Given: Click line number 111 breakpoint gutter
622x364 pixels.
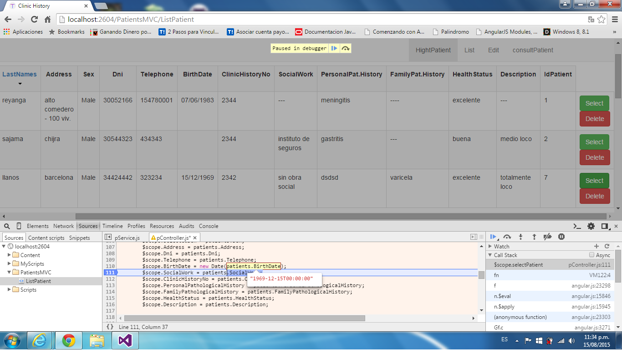Looking at the screenshot, I should (x=110, y=273).
